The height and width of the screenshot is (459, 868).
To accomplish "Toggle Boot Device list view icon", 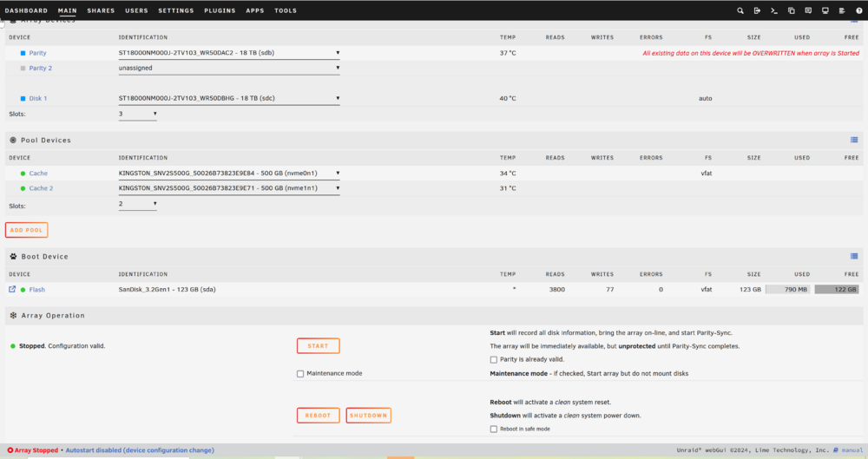I will tap(854, 256).
